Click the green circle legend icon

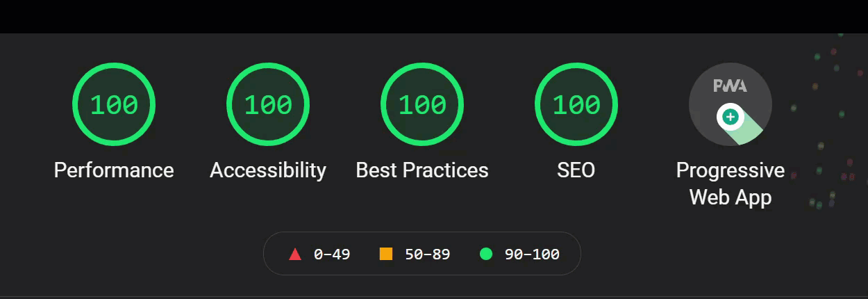(486, 254)
